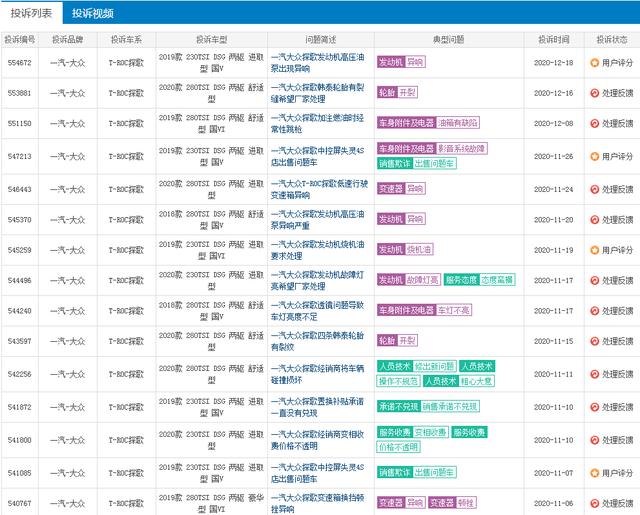The image size is (640, 515).
Task: Click the 价格不透明 tag in row 541800
Action: (x=398, y=447)
